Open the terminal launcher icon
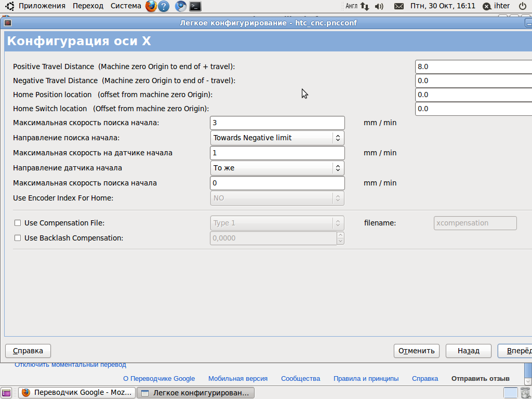 pos(195,6)
